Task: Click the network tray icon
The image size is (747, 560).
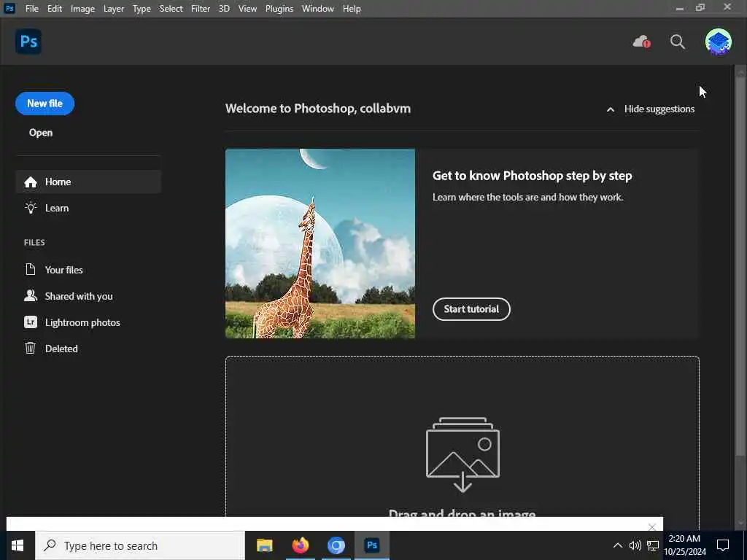Action: pyautogui.click(x=653, y=545)
